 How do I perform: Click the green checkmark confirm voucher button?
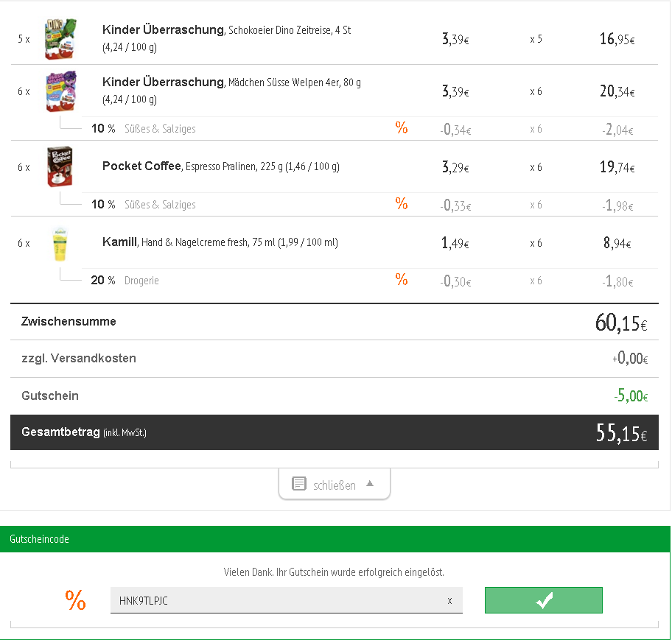[x=544, y=600]
